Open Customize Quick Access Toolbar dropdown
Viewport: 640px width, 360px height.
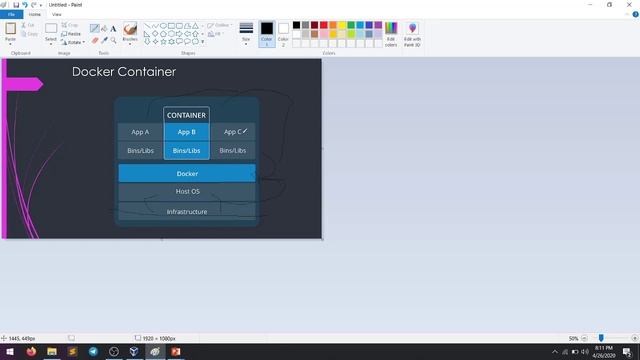(x=41, y=5)
